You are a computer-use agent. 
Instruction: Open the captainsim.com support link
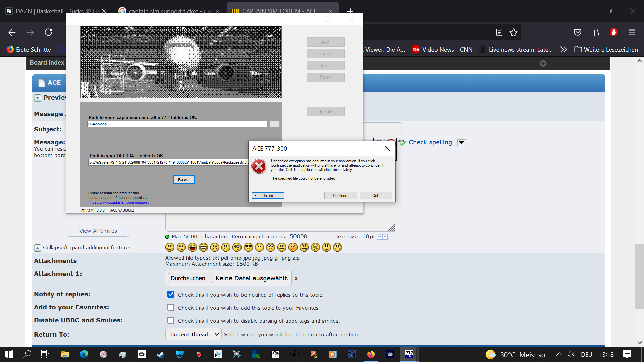coord(119,202)
